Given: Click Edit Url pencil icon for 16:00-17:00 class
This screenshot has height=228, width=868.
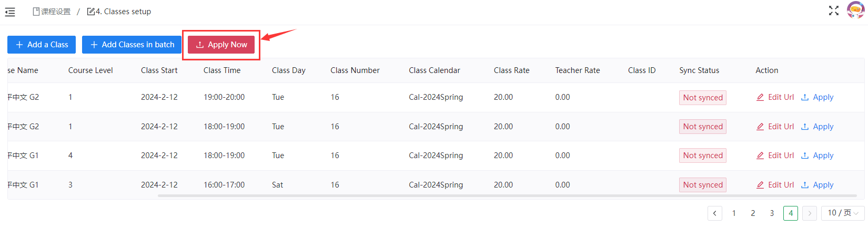Looking at the screenshot, I should click(x=760, y=185).
